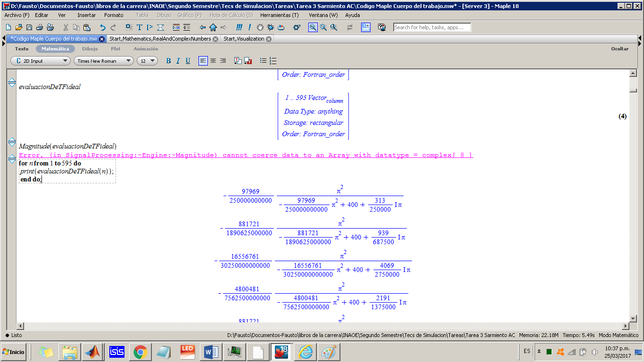Open Startup Code editor gears icon
Screen dimensions: 644x362
[x=297, y=27]
